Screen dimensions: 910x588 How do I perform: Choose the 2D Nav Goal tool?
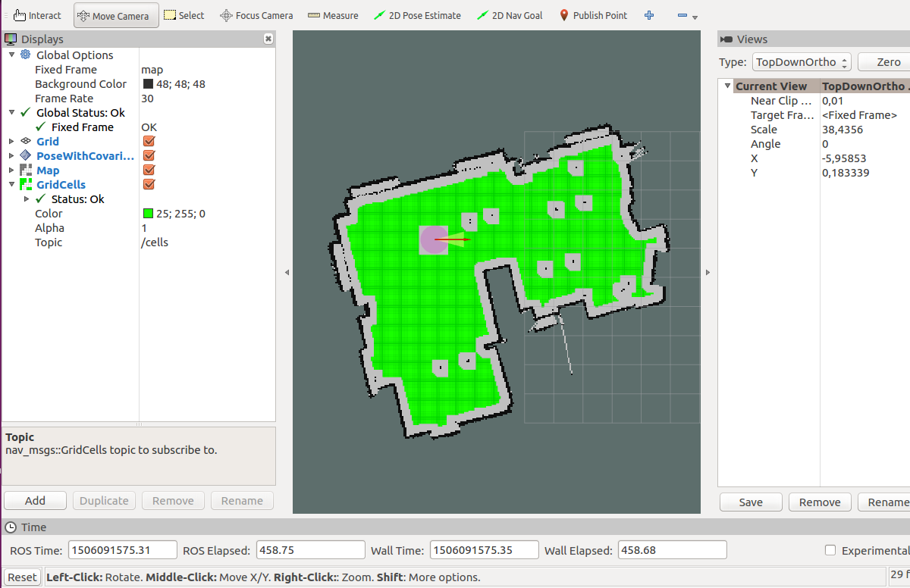(509, 14)
